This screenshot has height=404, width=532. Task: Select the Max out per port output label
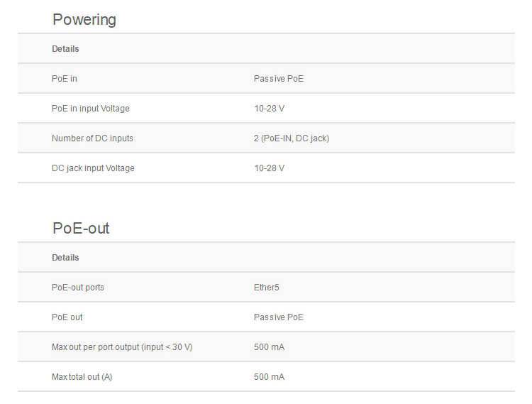coord(122,347)
